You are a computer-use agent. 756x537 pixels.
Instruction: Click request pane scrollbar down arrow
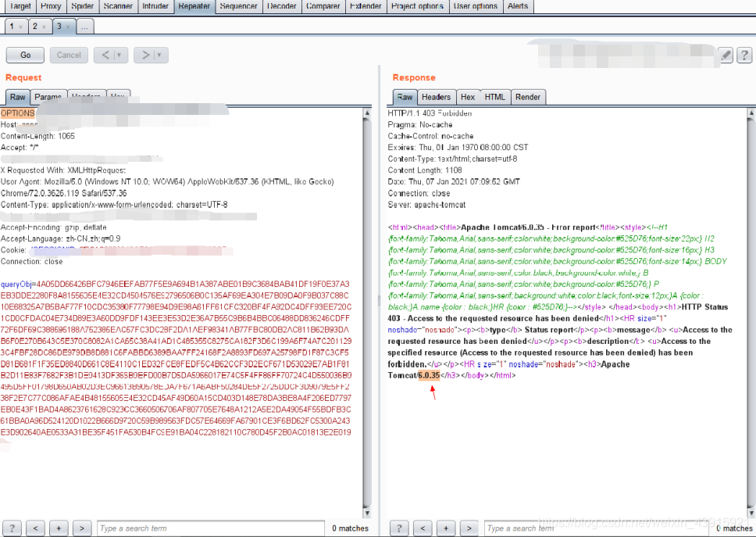coord(367,513)
